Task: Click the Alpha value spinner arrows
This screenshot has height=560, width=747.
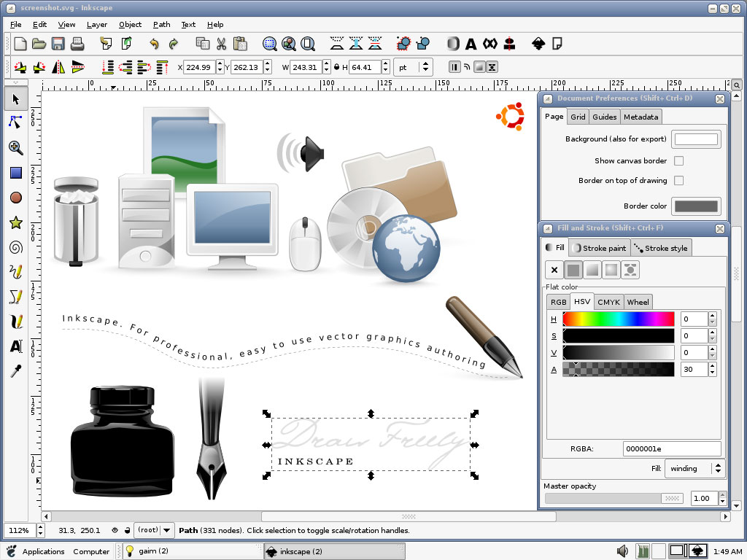Action: [712, 369]
